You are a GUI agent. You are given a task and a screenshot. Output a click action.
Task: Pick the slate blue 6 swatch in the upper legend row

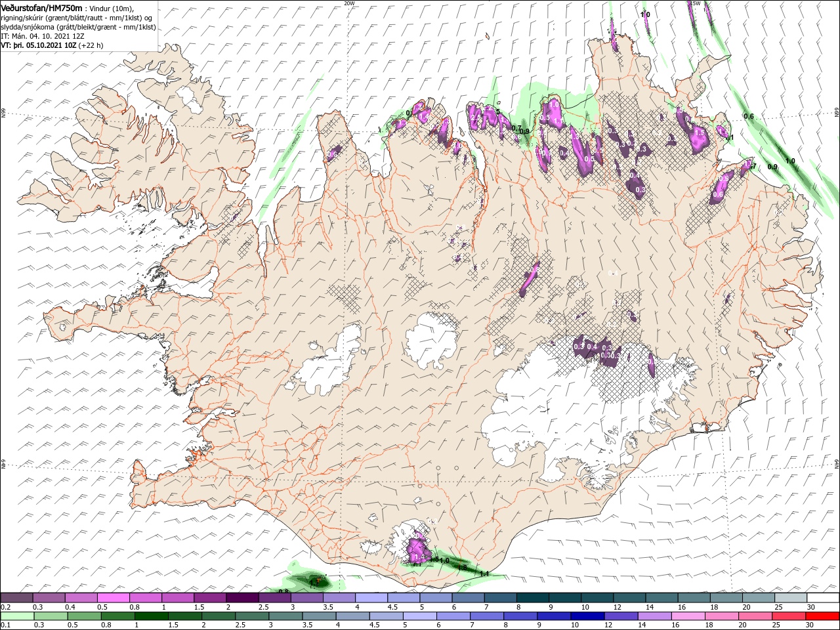468,598
